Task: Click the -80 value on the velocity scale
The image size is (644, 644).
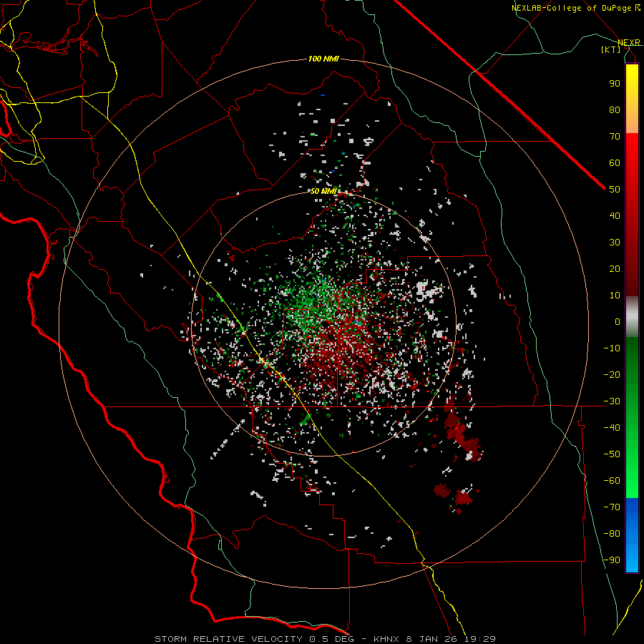Action: click(x=612, y=534)
